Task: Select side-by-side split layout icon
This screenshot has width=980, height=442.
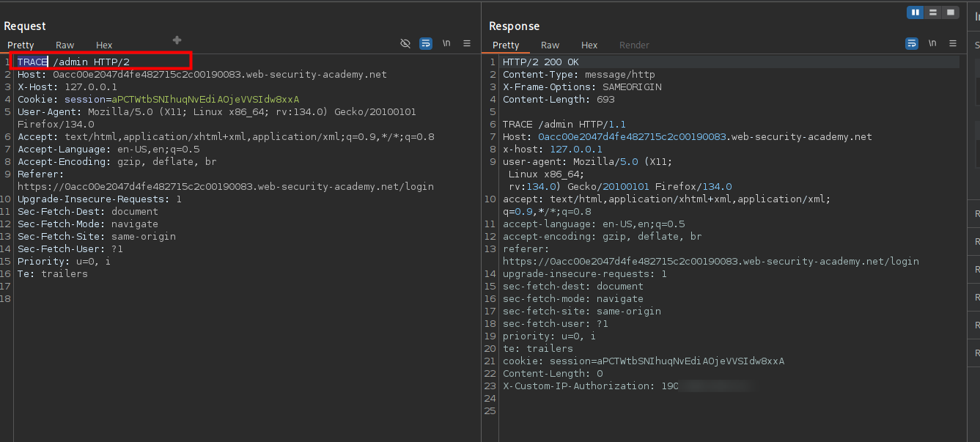Action: [x=915, y=12]
